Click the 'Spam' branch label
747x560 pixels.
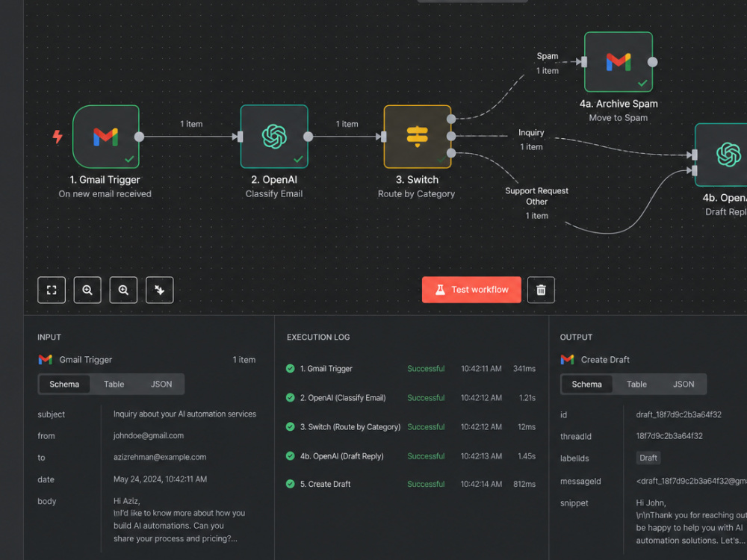pyautogui.click(x=548, y=56)
